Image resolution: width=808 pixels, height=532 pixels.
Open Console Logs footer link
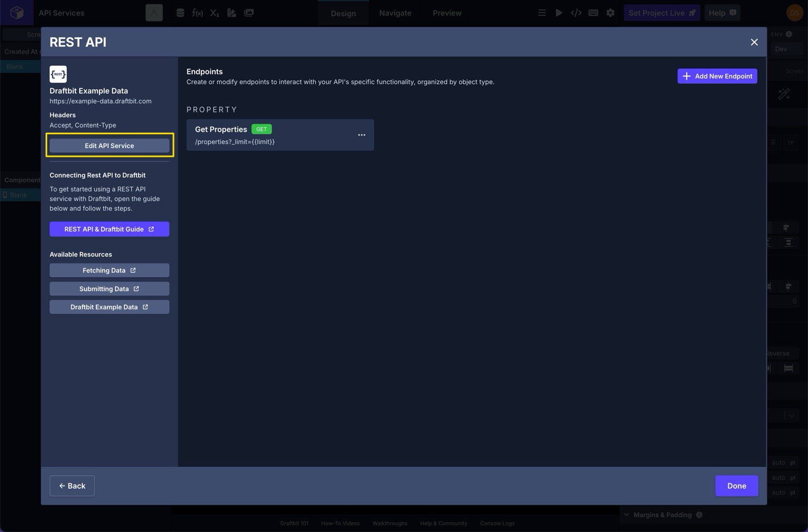pyautogui.click(x=497, y=523)
